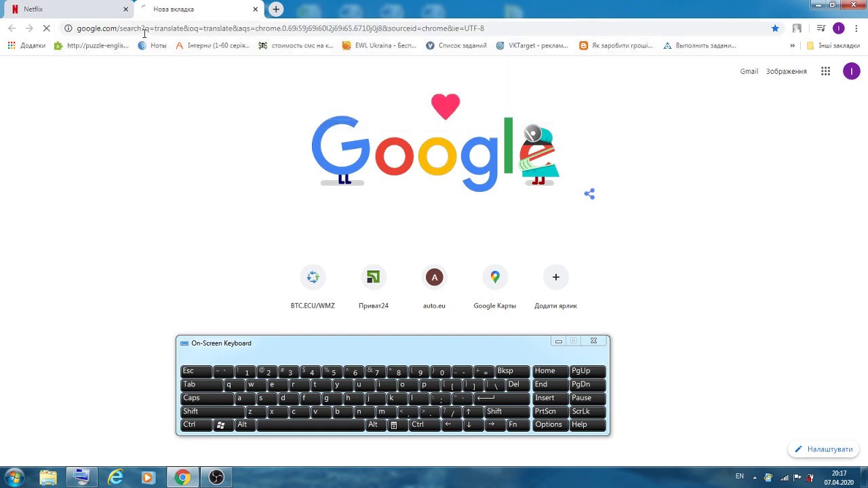Open the auto.eu shortcut
The height and width of the screenshot is (488, 868).
(434, 287)
